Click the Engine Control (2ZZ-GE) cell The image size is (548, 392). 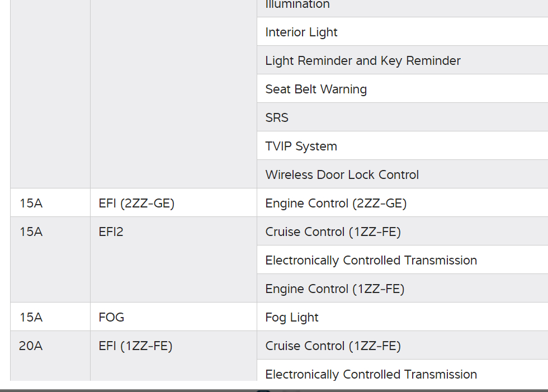pos(336,204)
